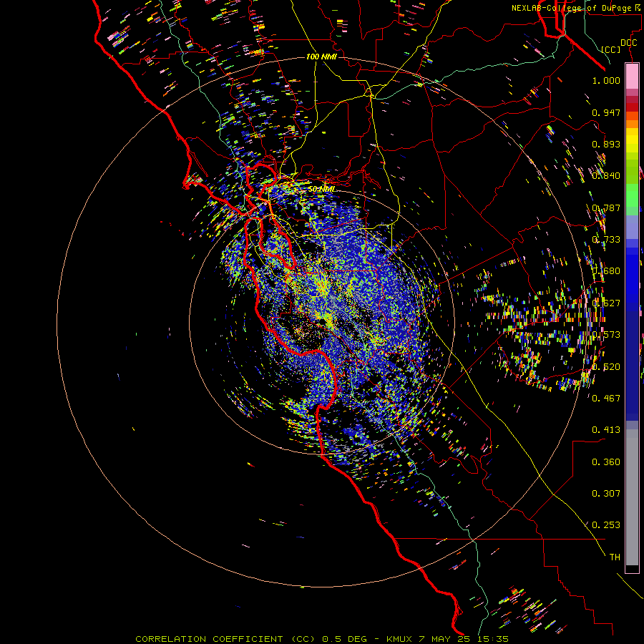
Task: Pick the pink segment atop the color bar
Action: [x=632, y=76]
